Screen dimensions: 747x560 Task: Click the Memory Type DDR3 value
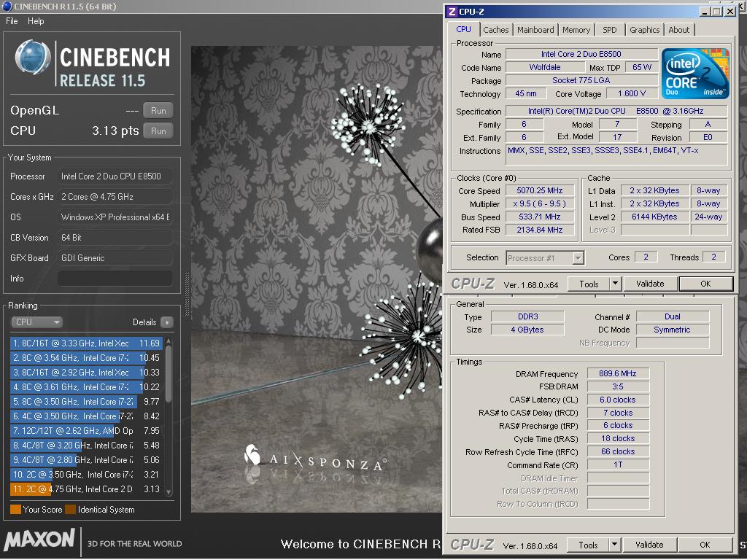(x=528, y=316)
